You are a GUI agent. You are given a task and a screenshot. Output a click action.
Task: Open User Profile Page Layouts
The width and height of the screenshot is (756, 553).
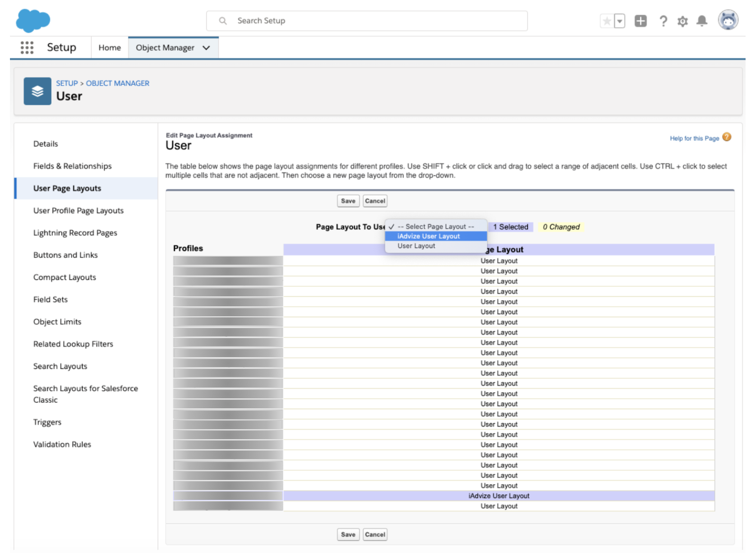point(78,211)
